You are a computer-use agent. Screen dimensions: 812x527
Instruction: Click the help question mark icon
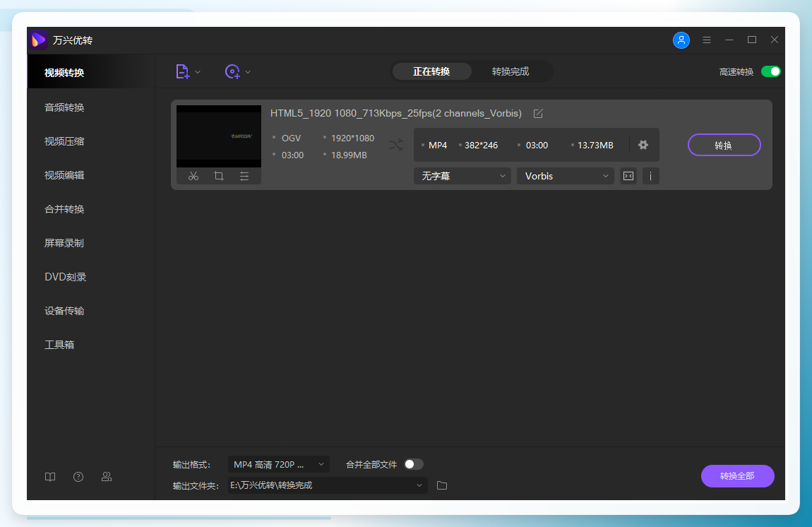tap(78, 477)
